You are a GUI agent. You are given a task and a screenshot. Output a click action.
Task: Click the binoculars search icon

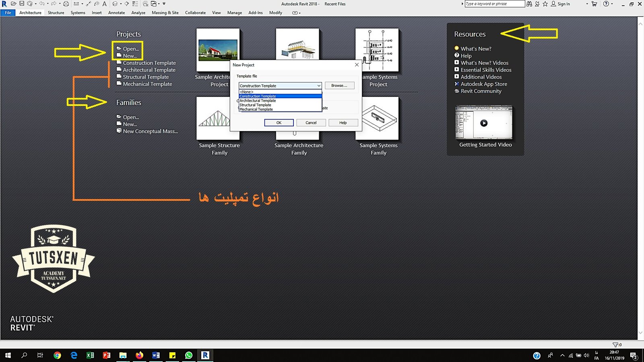coord(529,4)
